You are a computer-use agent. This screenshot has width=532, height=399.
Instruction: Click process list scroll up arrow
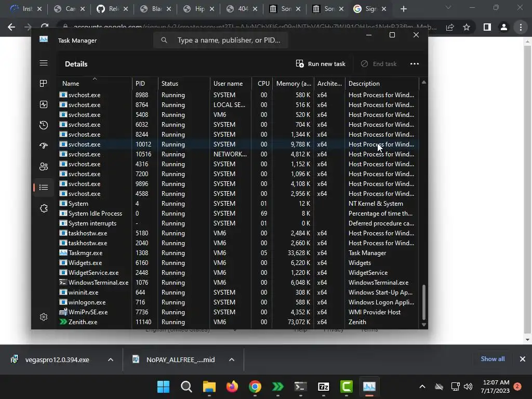tap(423, 82)
